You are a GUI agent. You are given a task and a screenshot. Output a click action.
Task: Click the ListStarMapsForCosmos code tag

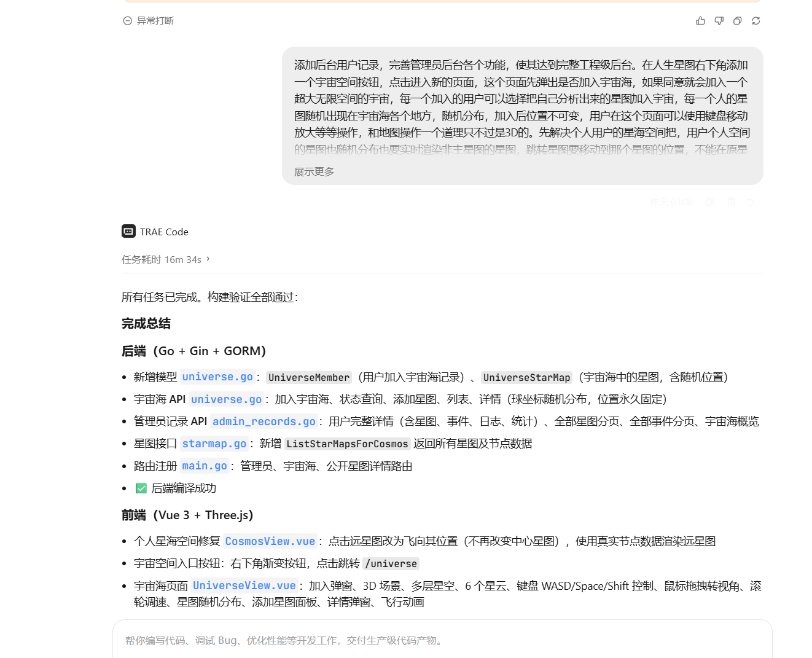coord(347,444)
